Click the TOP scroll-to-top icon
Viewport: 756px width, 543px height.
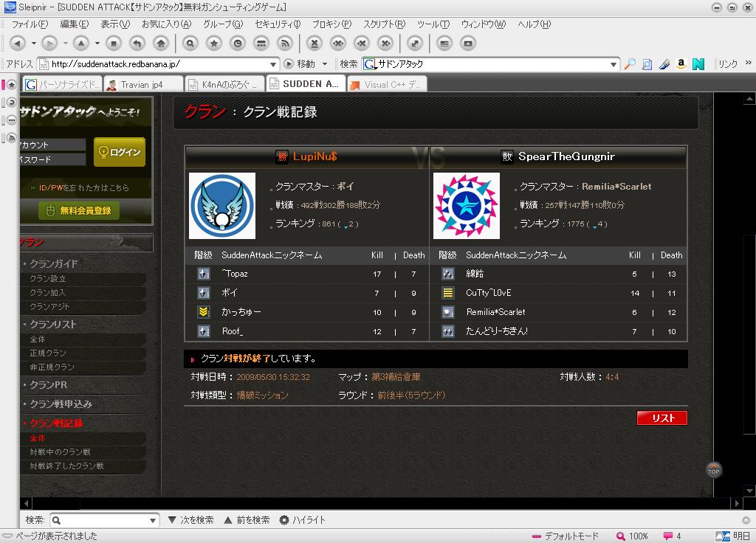coord(714,469)
